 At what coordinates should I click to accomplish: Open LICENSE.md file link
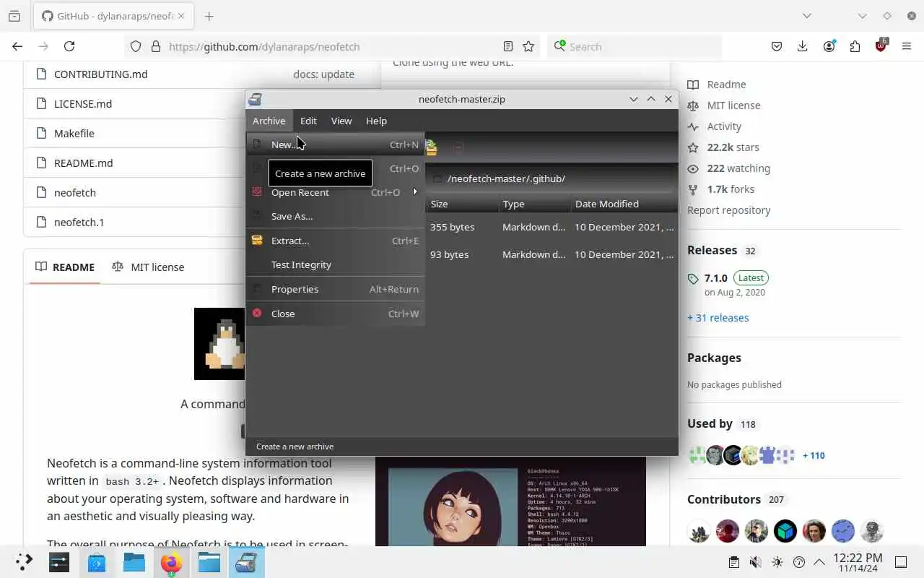[x=83, y=103]
